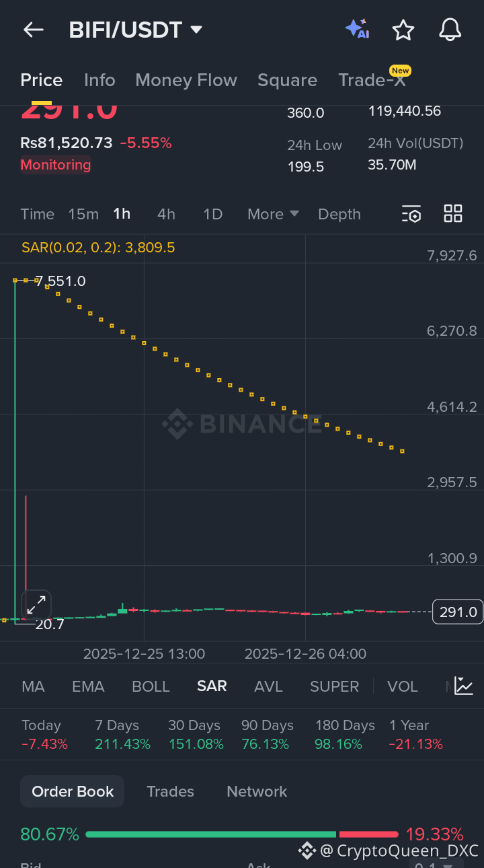Screen dimensions: 484x868
Task: Tap the back arrow to exit pair view
Action: 33,30
